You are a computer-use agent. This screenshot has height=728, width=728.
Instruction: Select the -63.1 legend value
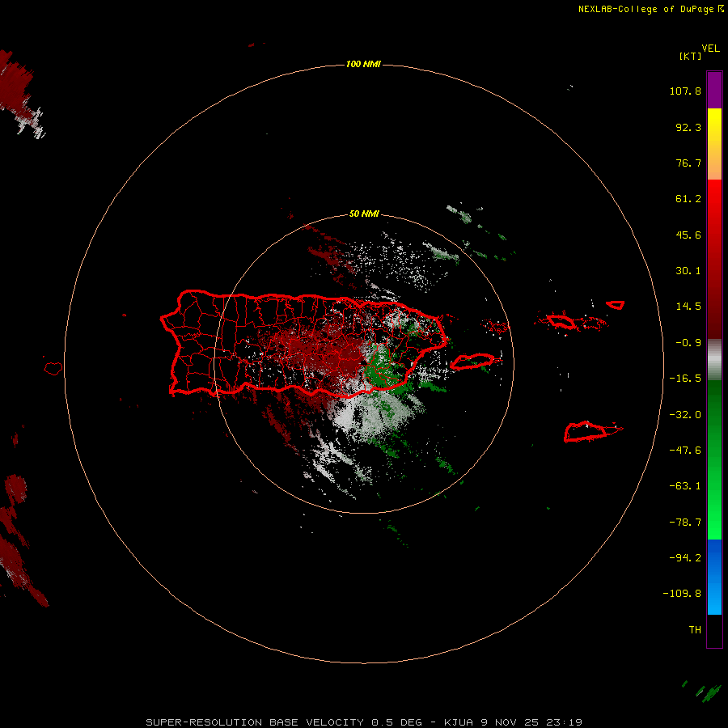click(x=685, y=486)
